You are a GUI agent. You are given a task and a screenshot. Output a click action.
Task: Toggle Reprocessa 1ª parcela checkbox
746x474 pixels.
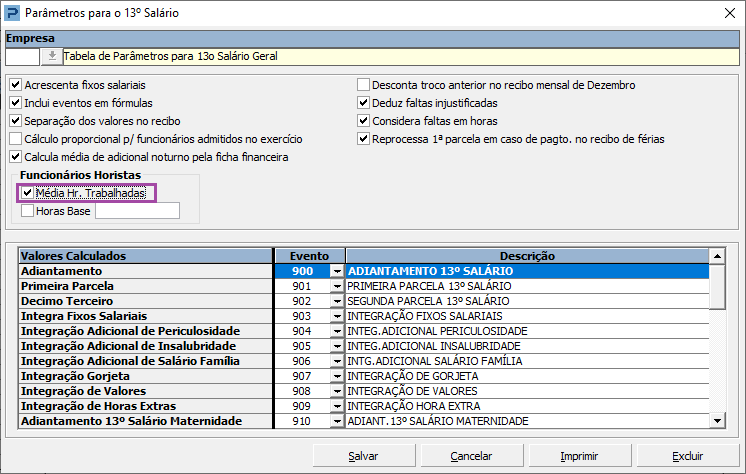[x=363, y=139]
